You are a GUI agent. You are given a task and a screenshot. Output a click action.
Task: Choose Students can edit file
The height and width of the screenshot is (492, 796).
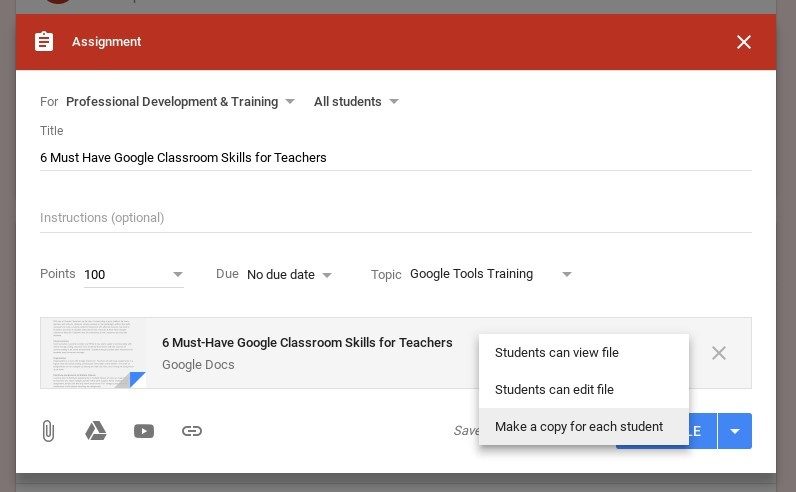[x=584, y=389]
